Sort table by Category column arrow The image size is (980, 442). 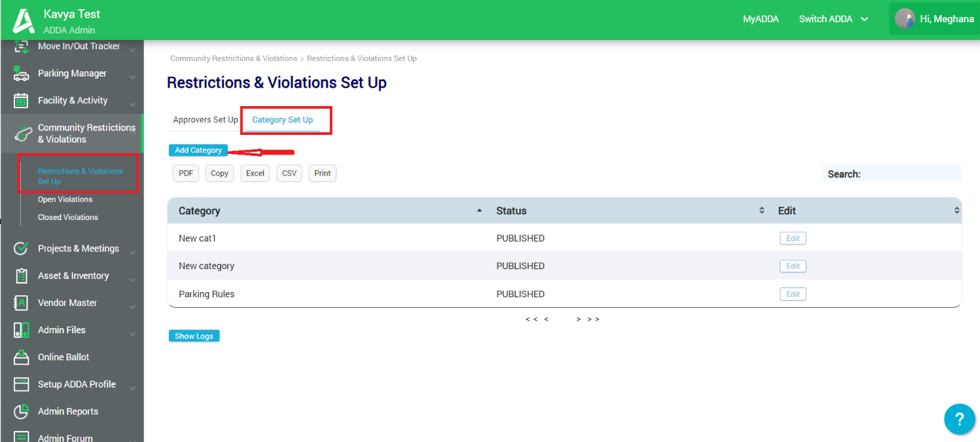(x=479, y=211)
